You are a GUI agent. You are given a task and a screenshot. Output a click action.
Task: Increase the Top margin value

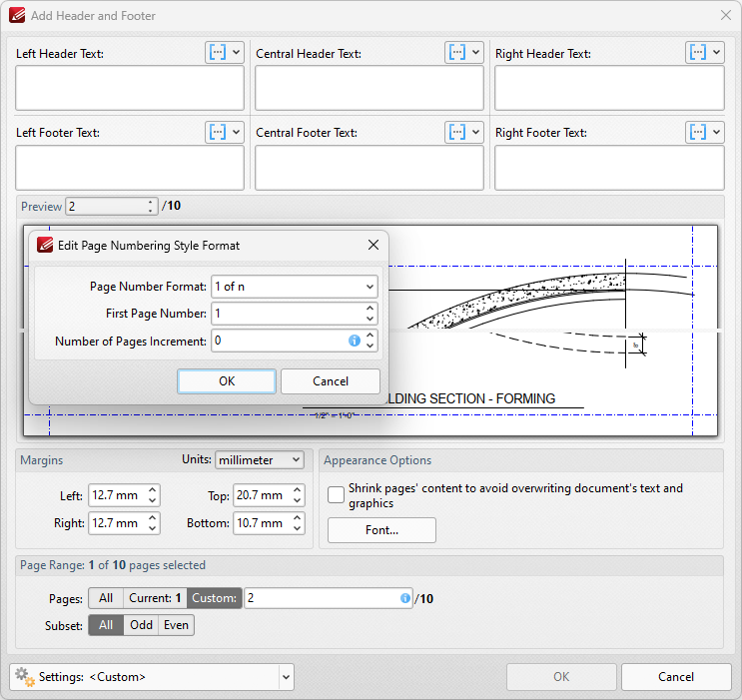(x=298, y=490)
